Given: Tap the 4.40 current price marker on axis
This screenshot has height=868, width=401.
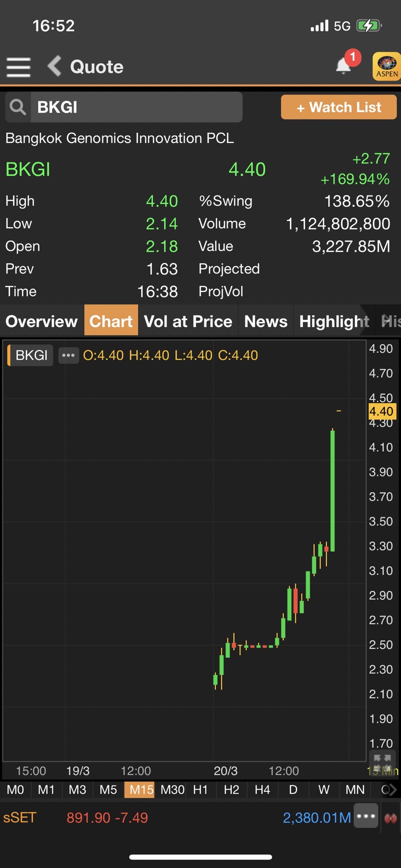Looking at the screenshot, I should point(381,411).
